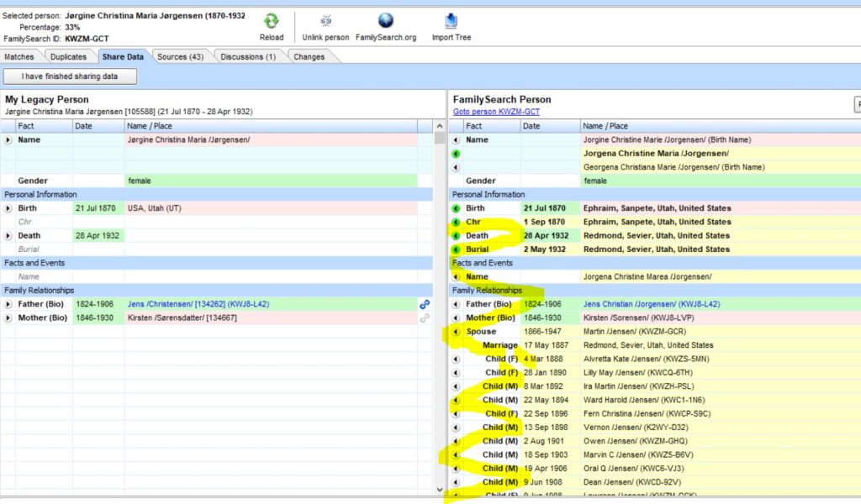Select 'Ira Martin /Jensen/ (KWZH-PSL)' child row
The height and width of the screenshot is (504, 861).
coord(656,386)
